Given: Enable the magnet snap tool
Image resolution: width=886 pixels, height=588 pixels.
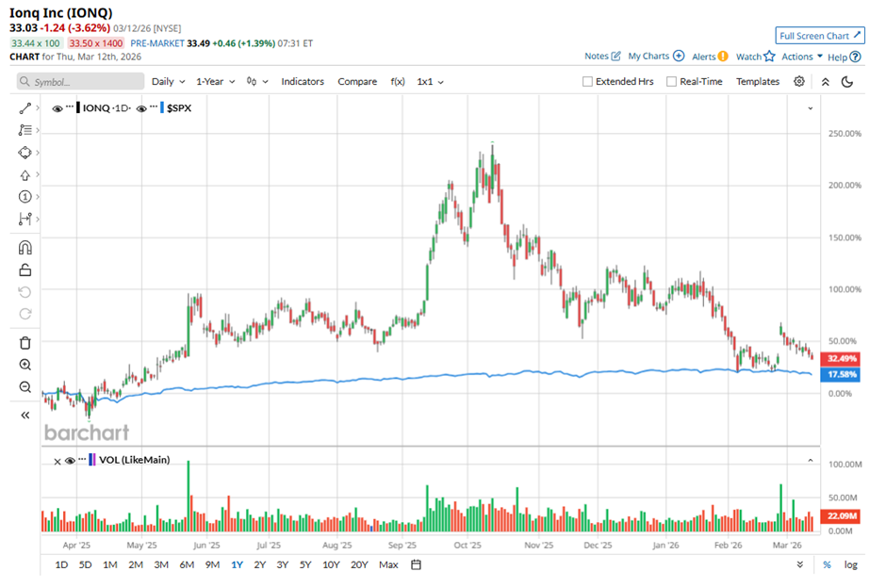Looking at the screenshot, I should tap(25, 248).
